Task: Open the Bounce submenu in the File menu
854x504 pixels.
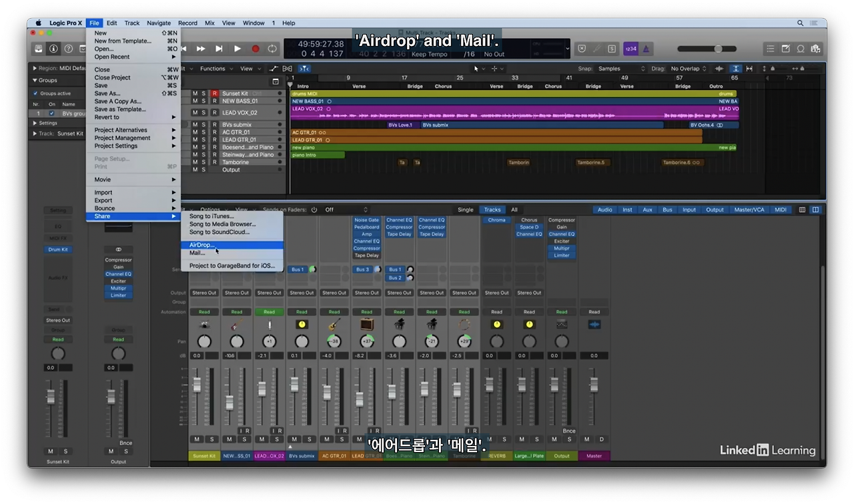Action: pos(133,208)
